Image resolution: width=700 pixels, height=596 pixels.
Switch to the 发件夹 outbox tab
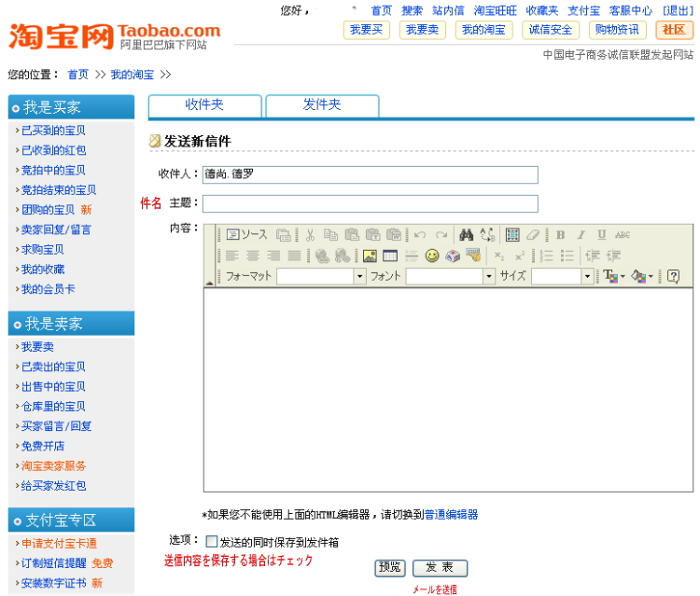click(322, 105)
